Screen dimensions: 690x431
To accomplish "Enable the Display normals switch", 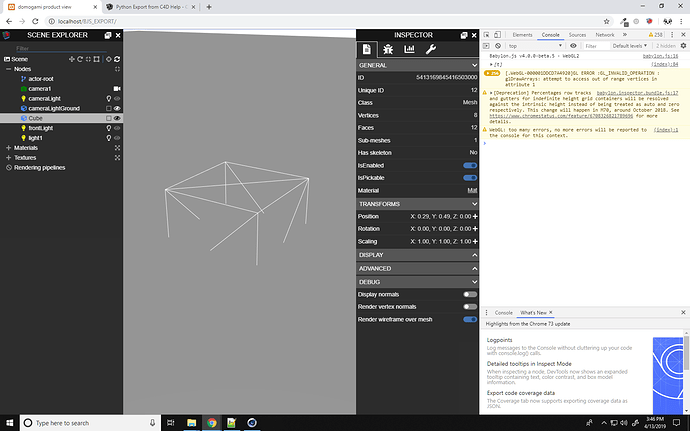I will coord(470,294).
